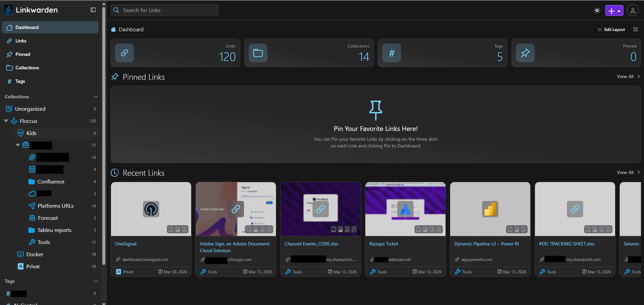Go to Links in the sidebar
Viewport: 644px width, 305px height.
click(50, 41)
